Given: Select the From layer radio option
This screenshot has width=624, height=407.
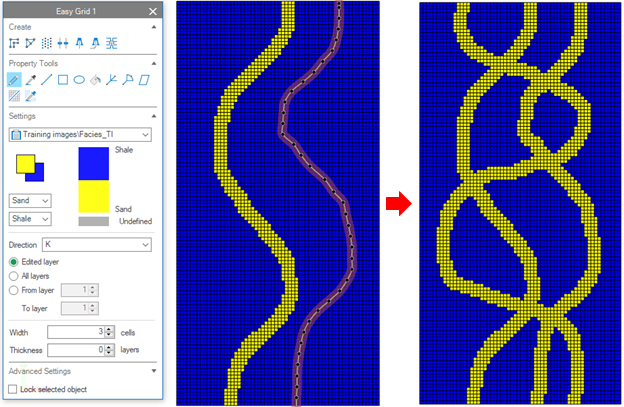Looking at the screenshot, I should [13, 290].
